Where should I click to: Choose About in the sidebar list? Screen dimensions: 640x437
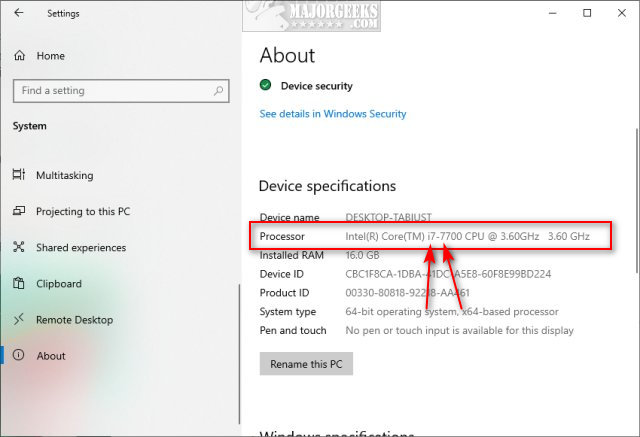51,356
